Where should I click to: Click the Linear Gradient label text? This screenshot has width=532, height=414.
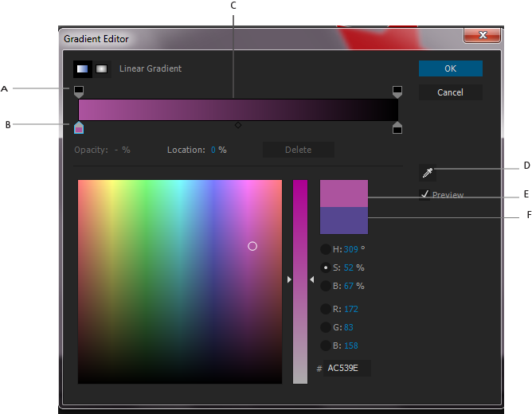click(151, 68)
